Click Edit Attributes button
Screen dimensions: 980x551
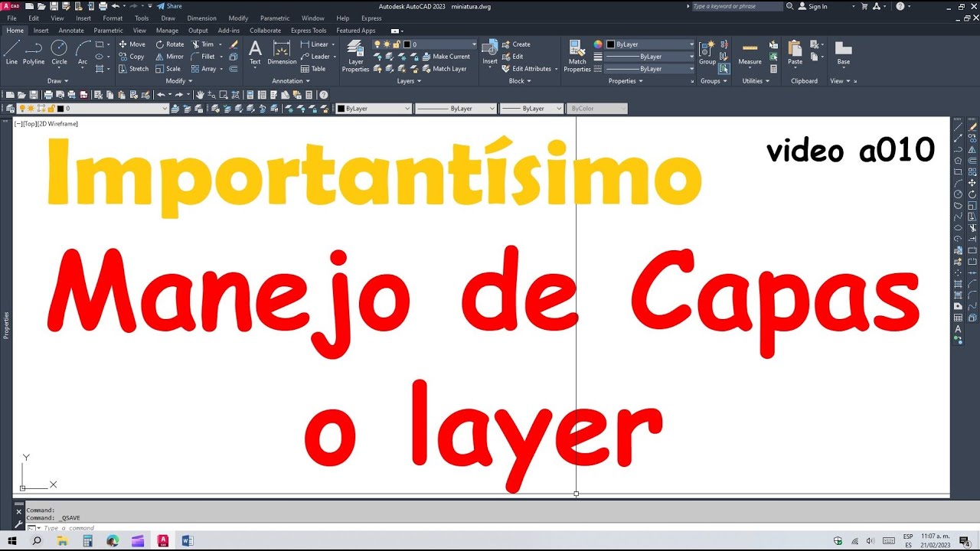pos(527,69)
